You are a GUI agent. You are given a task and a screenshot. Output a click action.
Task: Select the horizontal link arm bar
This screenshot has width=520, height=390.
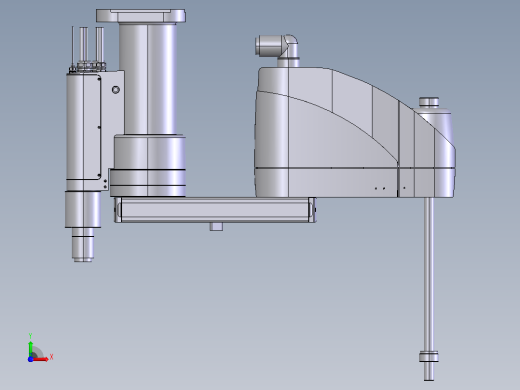coord(215,210)
